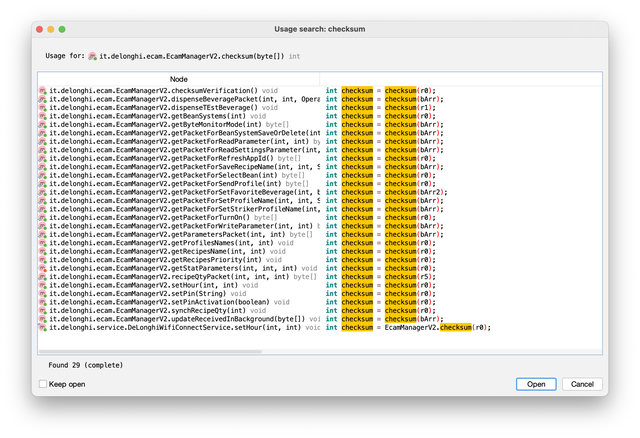
Task: Select the updateReceivedInBackground(byte[]) usage row
Action: coord(320,319)
